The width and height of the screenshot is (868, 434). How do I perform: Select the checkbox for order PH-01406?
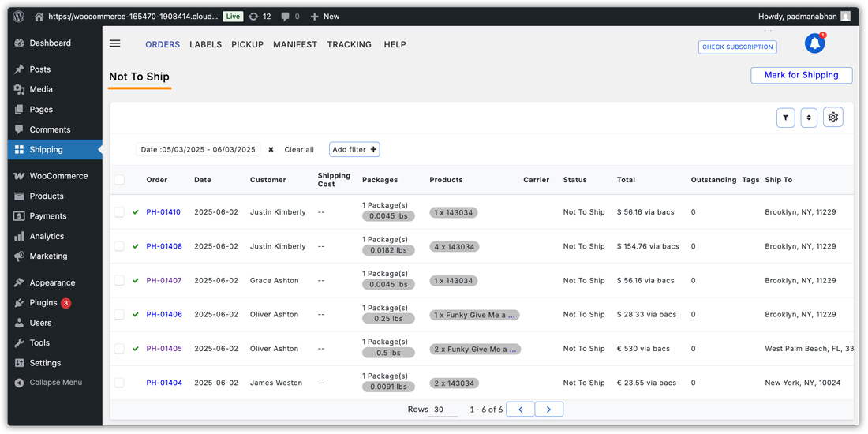coord(119,314)
